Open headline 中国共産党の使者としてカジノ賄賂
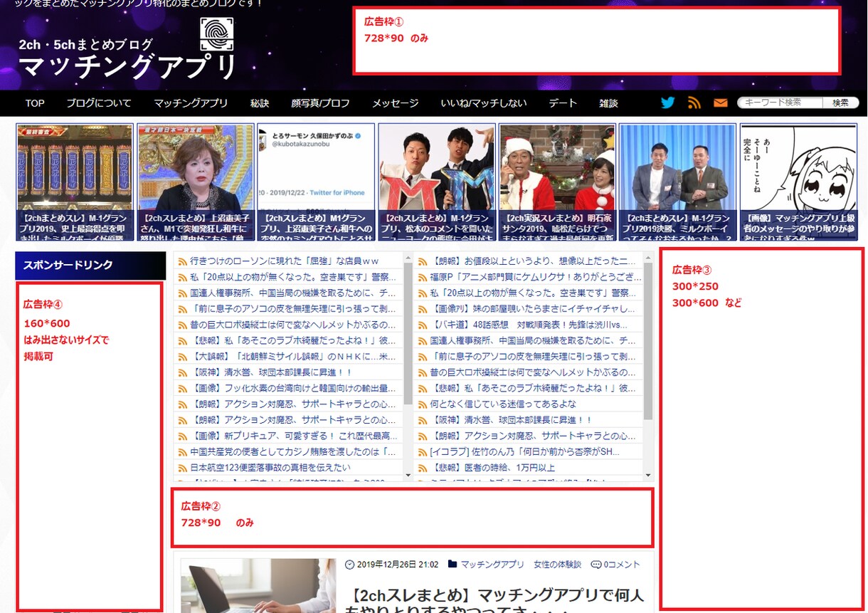Image resolution: width=868 pixels, height=613 pixels. (x=292, y=452)
